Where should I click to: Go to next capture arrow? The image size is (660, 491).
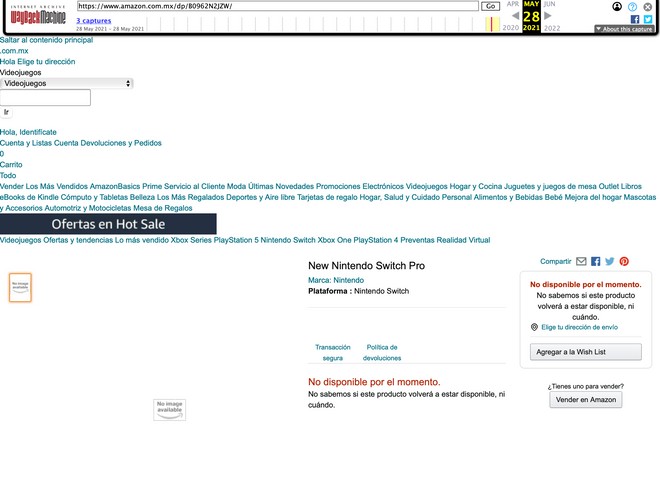point(548,16)
